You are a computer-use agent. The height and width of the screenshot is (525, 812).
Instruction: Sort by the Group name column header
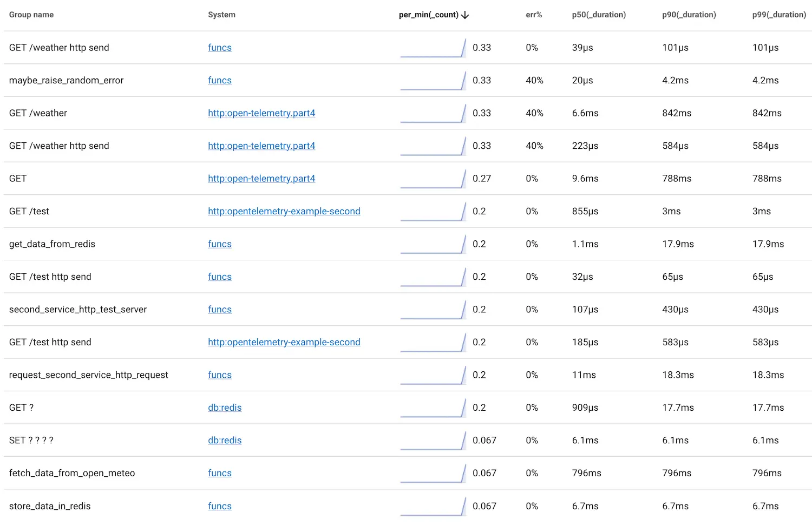pyautogui.click(x=31, y=15)
